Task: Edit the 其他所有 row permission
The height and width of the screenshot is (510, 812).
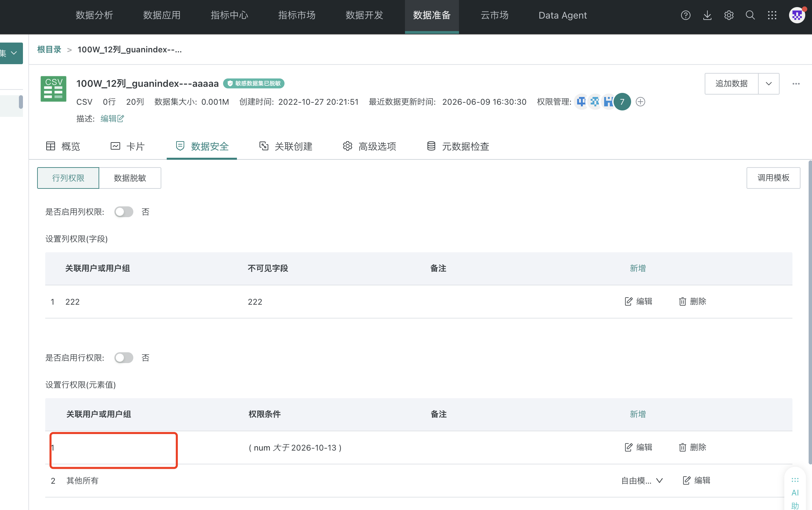Action: [x=696, y=480]
